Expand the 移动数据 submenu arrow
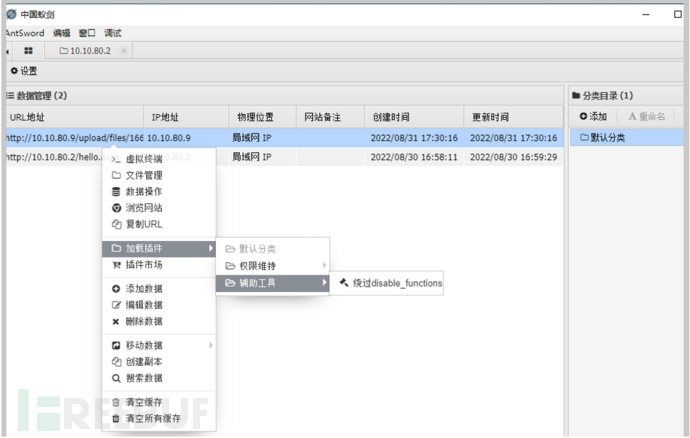This screenshot has height=438, width=690. pyautogui.click(x=211, y=346)
